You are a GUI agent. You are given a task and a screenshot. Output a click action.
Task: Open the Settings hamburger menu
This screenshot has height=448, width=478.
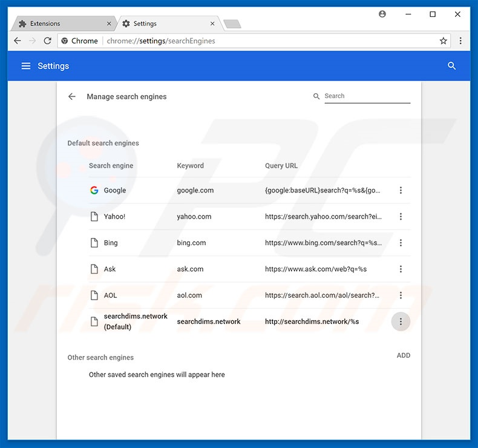[26, 66]
